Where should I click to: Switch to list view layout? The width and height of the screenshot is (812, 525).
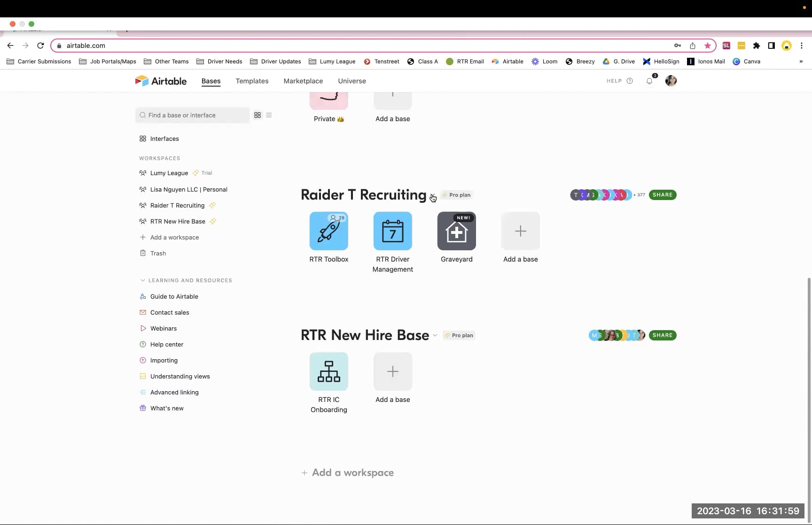(269, 115)
